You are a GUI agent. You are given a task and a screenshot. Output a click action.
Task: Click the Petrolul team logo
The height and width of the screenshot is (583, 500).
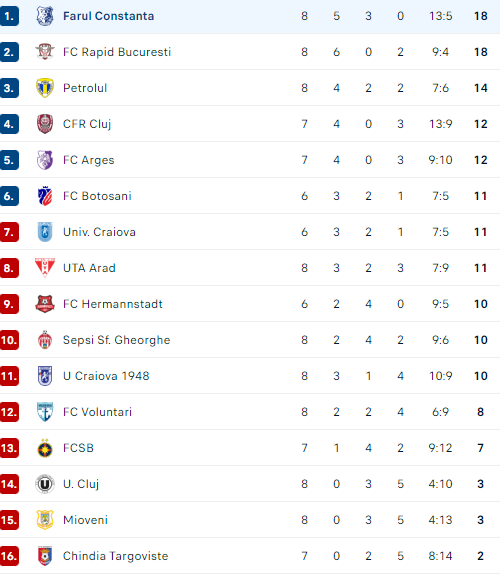pos(45,88)
